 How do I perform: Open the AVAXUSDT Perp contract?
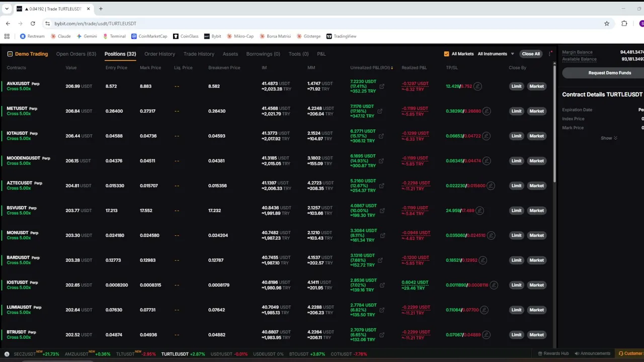pyautogui.click(x=23, y=83)
